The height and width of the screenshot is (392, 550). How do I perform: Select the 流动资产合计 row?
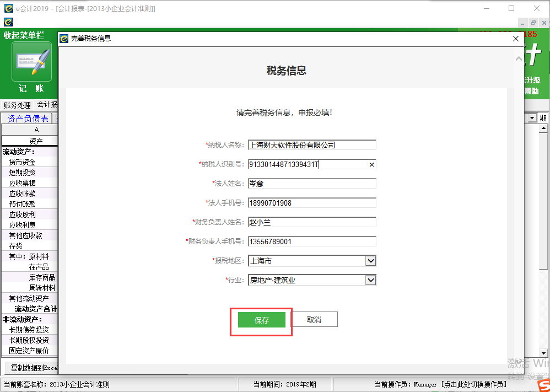coord(30,309)
